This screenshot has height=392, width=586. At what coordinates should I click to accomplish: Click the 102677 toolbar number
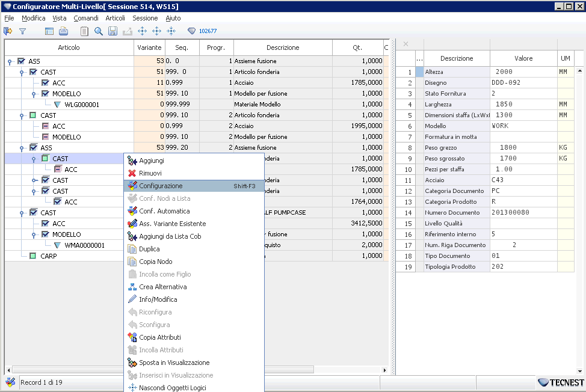tap(208, 31)
